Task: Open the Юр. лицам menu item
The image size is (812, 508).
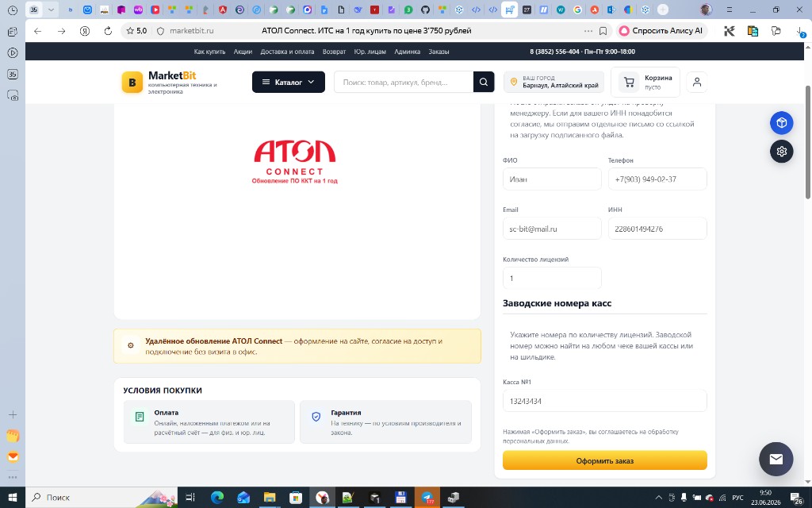Action: pos(370,52)
